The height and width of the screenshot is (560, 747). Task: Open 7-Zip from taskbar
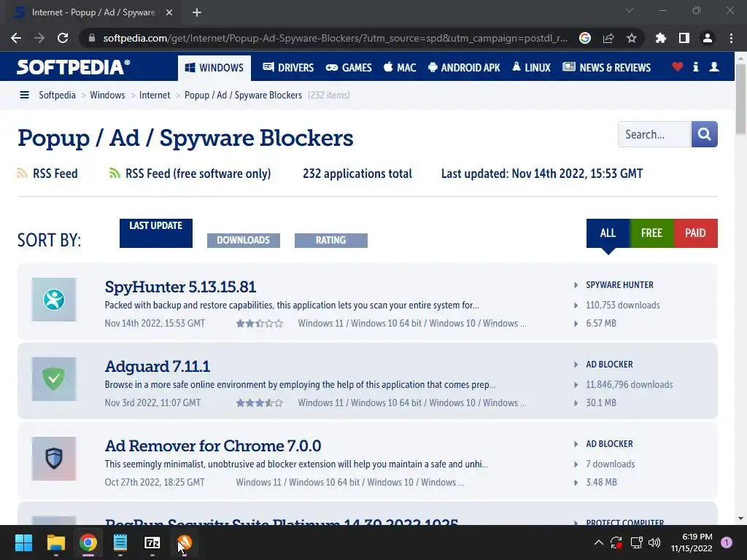(152, 542)
